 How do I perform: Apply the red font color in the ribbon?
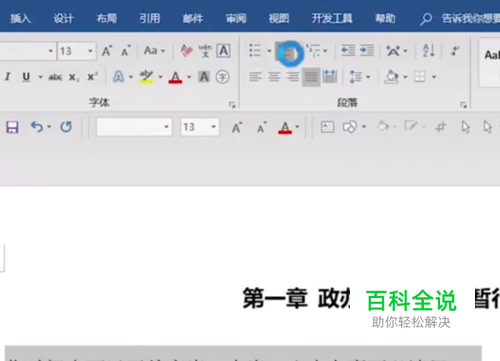click(x=175, y=77)
